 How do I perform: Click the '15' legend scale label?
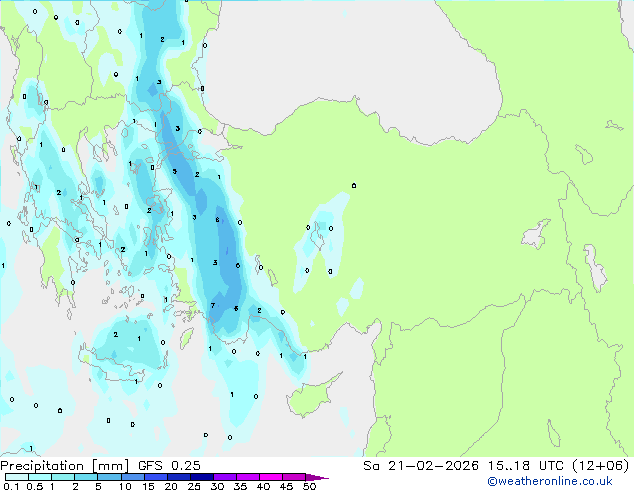coord(148,486)
